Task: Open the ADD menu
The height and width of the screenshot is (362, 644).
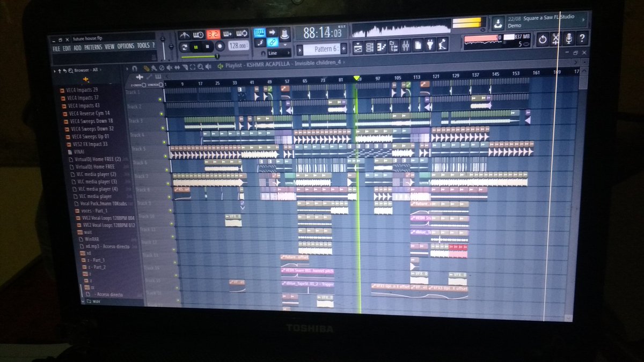Action: point(77,48)
